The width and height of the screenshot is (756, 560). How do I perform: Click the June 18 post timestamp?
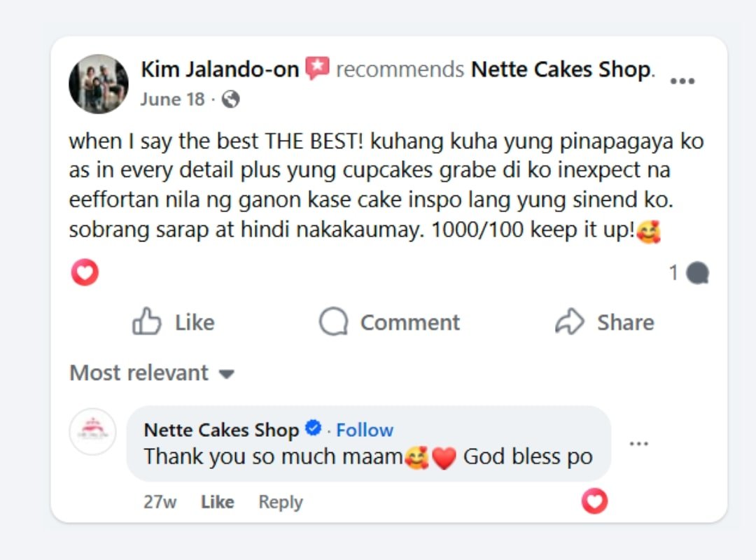(172, 99)
